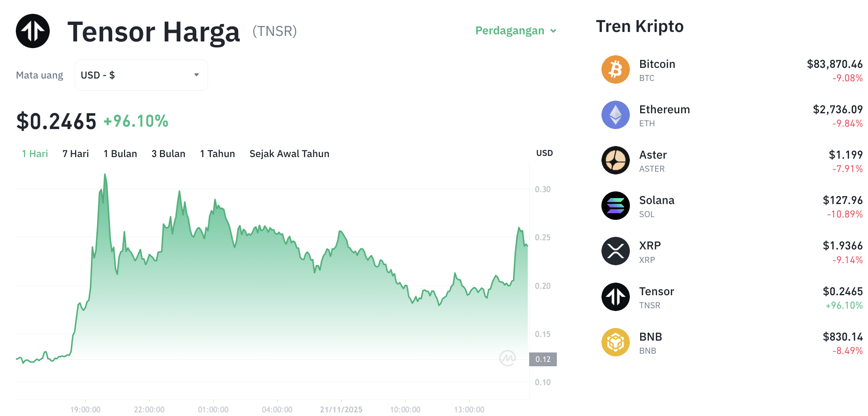868x416 pixels.
Task: Select the 1 Bulan time range
Action: coord(120,154)
